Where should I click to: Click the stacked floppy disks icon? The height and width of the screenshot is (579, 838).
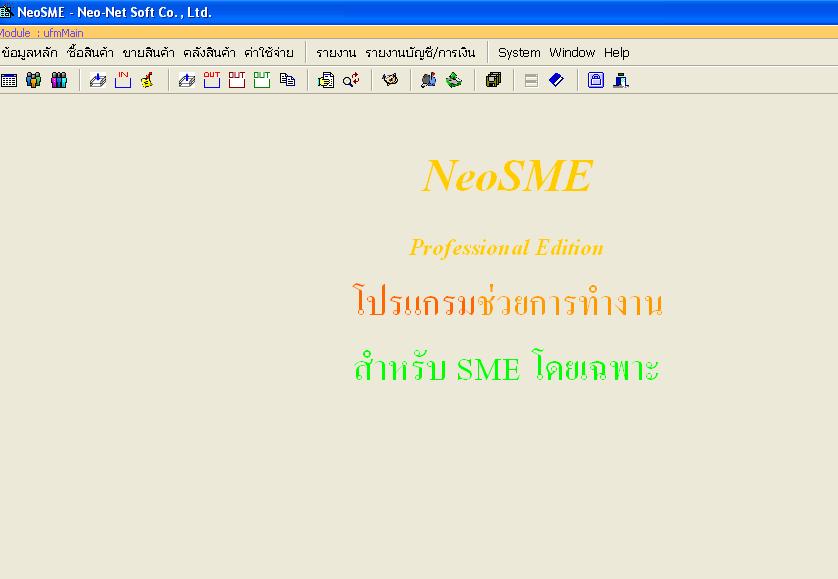click(493, 80)
